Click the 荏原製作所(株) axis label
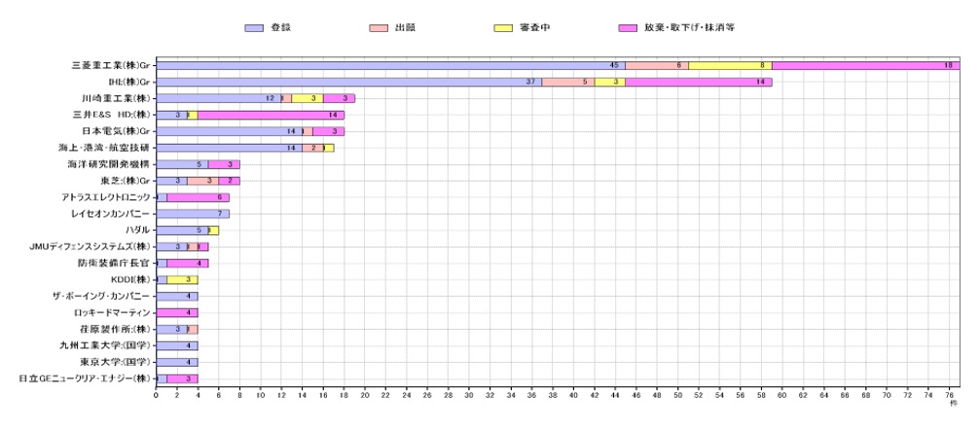 (x=115, y=329)
